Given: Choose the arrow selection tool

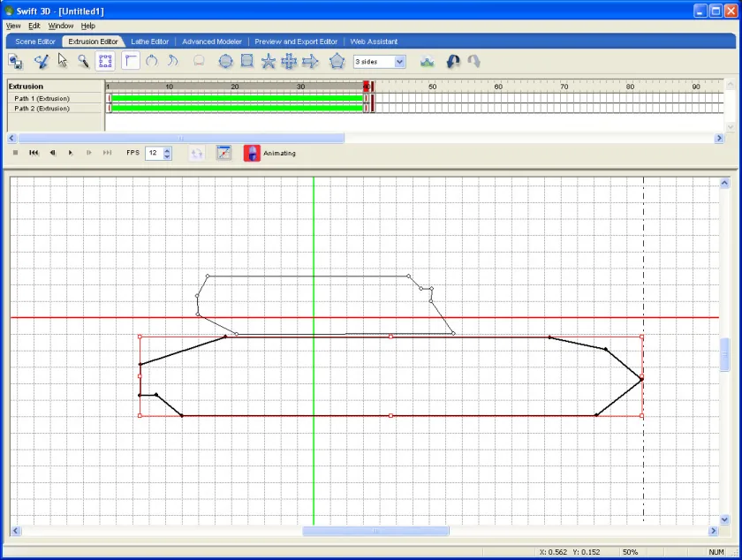Looking at the screenshot, I should pos(63,62).
